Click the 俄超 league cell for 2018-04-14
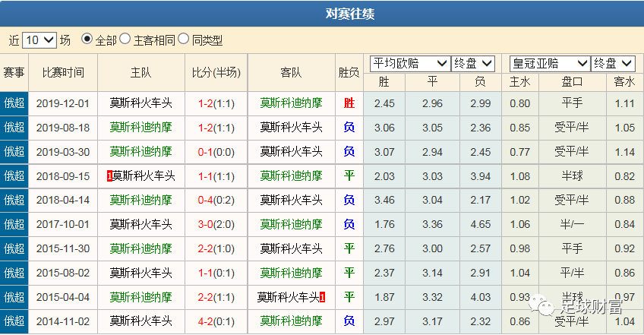This screenshot has width=644, height=335. [14, 201]
